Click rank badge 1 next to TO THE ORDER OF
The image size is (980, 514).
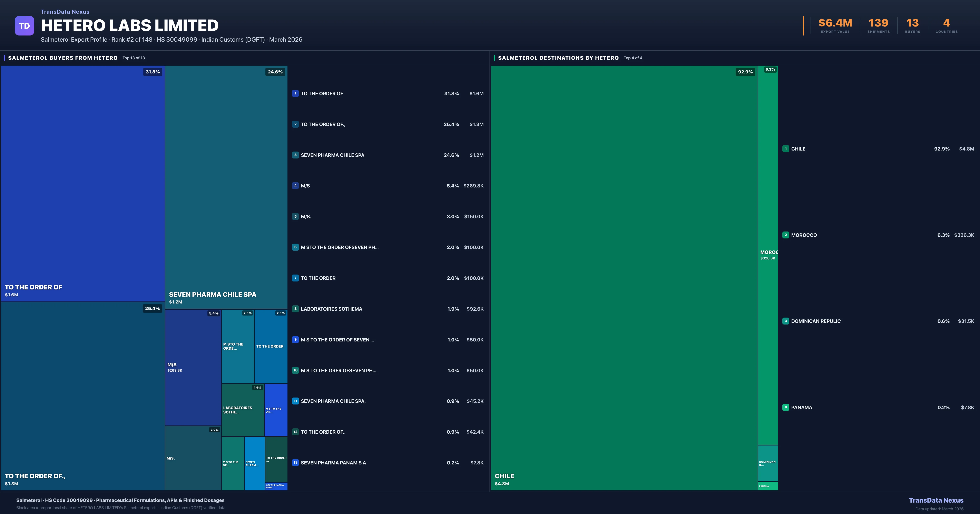tap(295, 94)
